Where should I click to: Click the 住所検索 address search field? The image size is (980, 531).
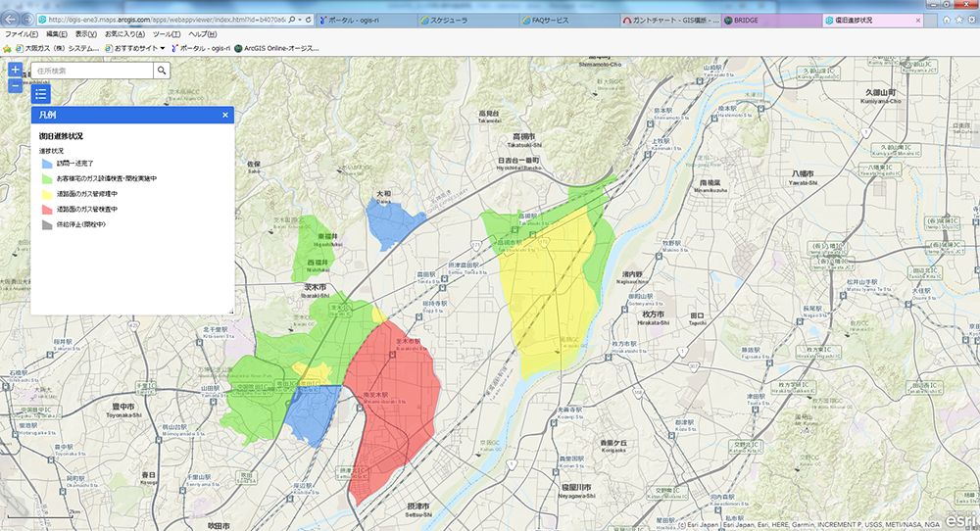(x=92, y=71)
